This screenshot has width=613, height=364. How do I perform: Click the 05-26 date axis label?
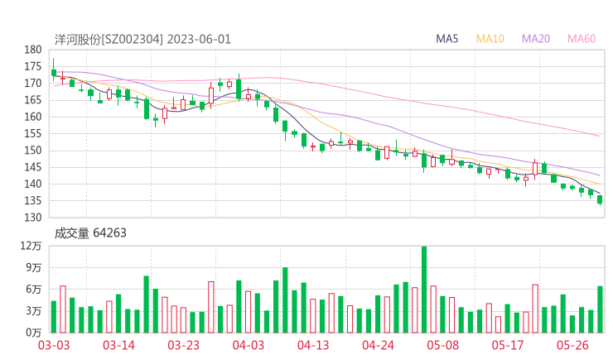pos(572,345)
